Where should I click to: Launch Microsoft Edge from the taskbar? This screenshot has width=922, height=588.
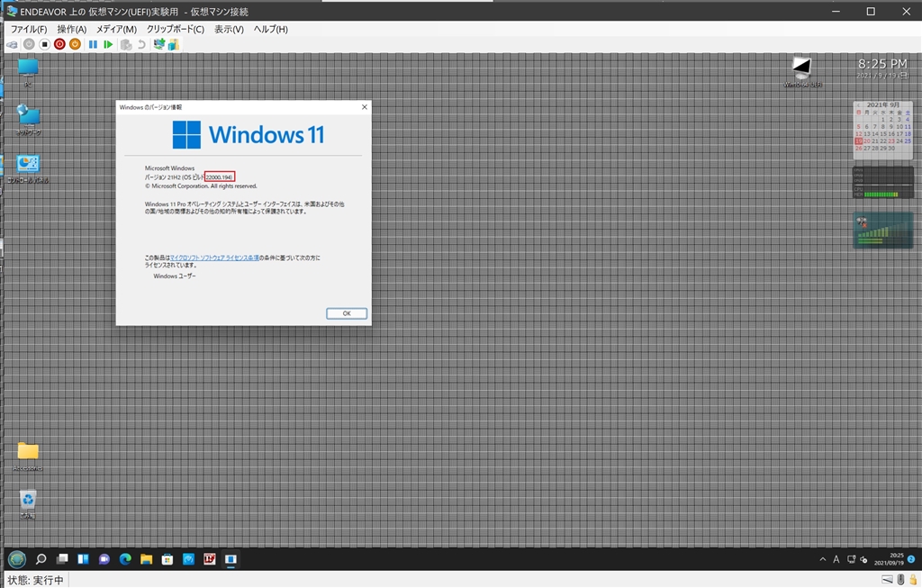tap(125, 558)
